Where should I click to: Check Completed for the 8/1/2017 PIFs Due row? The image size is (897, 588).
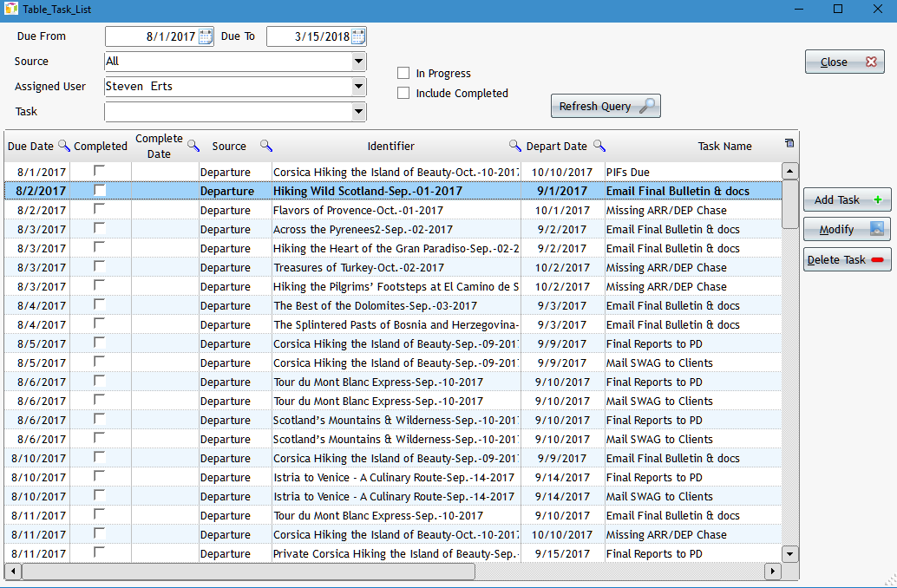coord(100,171)
